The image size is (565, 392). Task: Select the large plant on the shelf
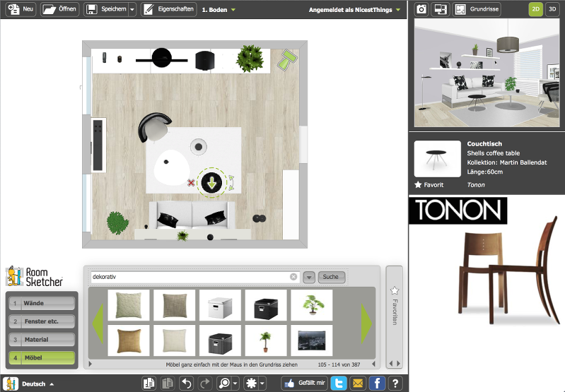(250, 58)
